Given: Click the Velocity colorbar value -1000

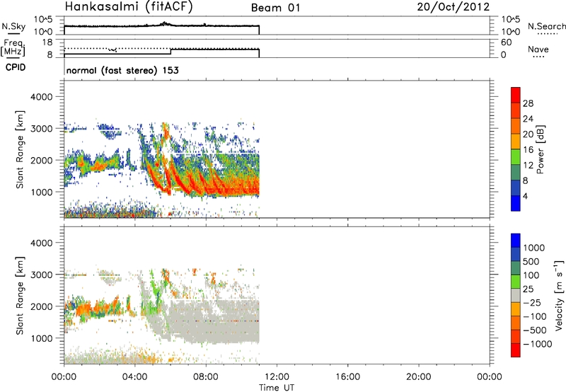Looking at the screenshot, I should 538,344.
